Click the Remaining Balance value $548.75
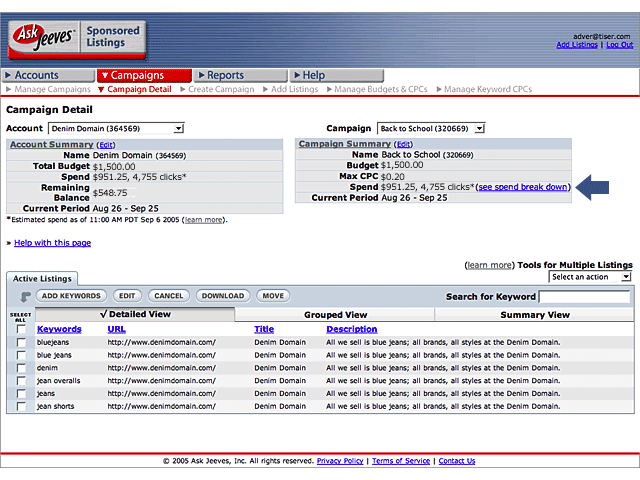This screenshot has width=640, height=480. (x=110, y=193)
